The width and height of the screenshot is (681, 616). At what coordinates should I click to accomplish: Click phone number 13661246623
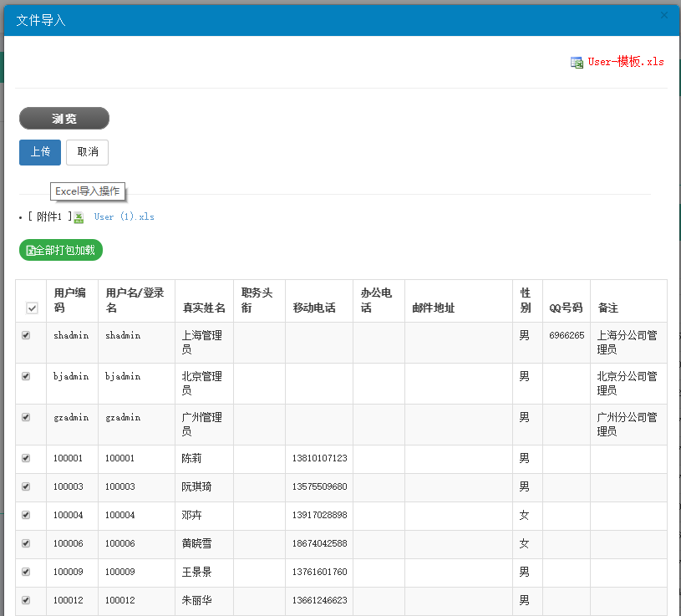tap(320, 600)
